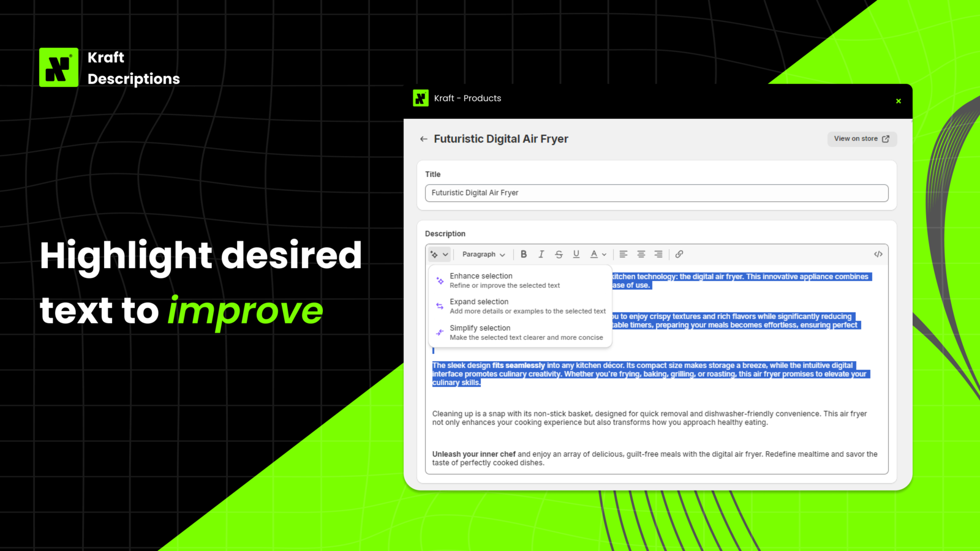Image resolution: width=980 pixels, height=551 pixels.
Task: Align the selected text center
Action: tap(641, 254)
